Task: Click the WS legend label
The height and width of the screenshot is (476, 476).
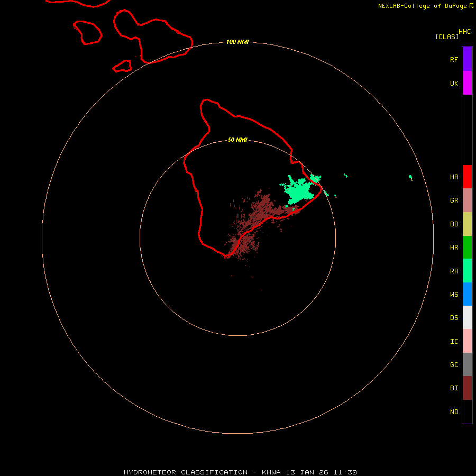Action: pos(454,294)
